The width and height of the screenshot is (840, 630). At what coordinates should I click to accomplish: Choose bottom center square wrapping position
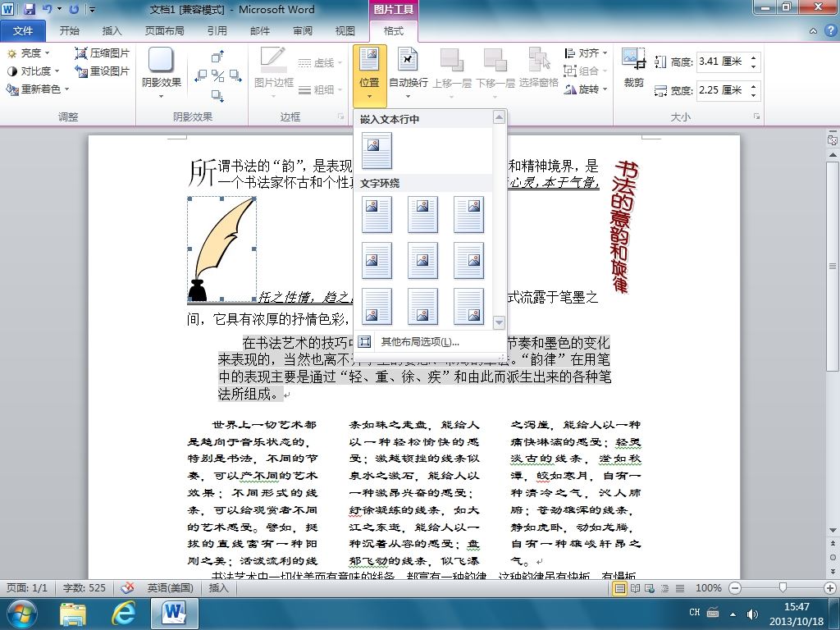[422, 307]
